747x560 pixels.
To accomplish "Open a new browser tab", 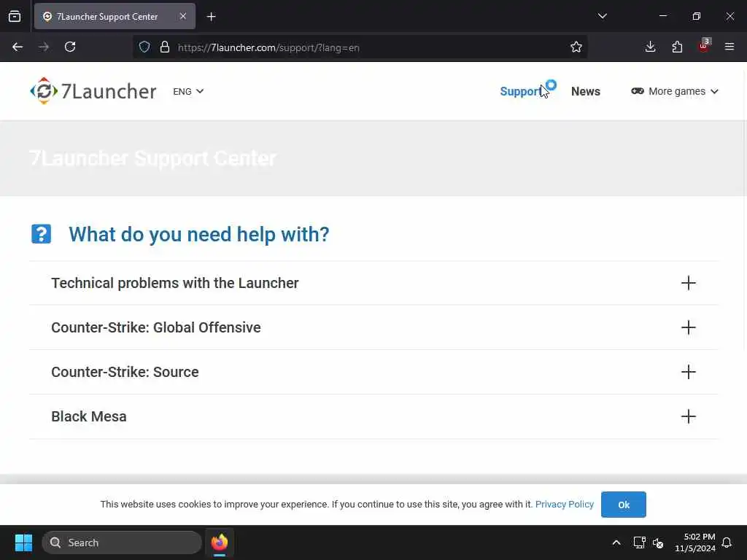I will point(212,17).
